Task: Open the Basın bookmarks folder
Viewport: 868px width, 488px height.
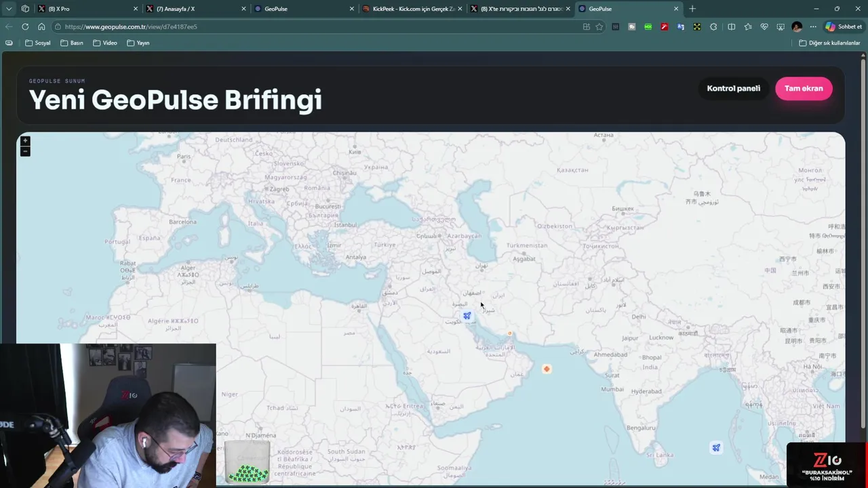Action: click(72, 43)
